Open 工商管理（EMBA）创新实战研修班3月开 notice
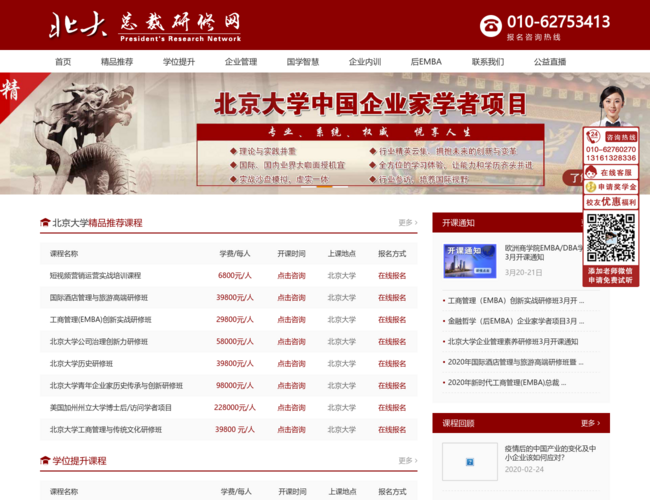The width and height of the screenshot is (650, 500). (516, 301)
